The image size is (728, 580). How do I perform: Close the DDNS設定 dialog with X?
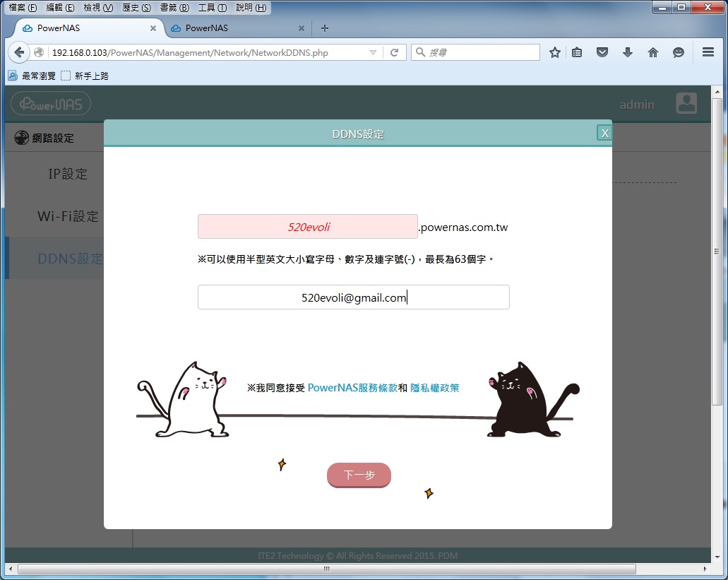pos(604,134)
